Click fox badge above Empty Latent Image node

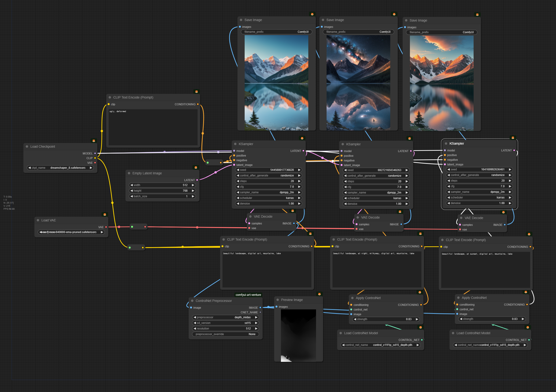[x=196, y=167]
